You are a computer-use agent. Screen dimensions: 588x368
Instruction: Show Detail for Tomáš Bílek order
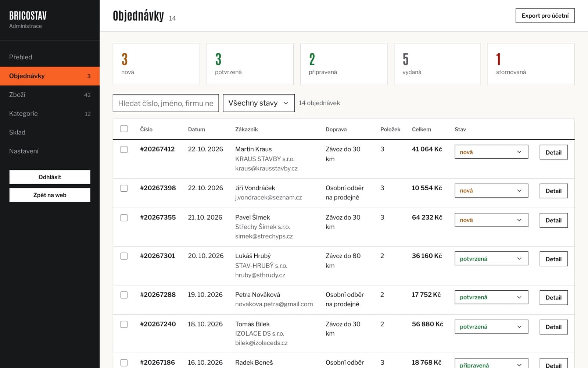point(553,327)
